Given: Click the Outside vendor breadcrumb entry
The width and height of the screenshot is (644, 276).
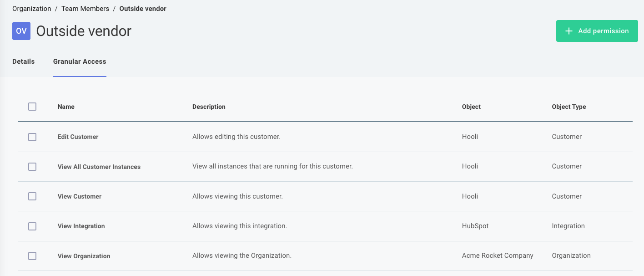Looking at the screenshot, I should pos(143,8).
